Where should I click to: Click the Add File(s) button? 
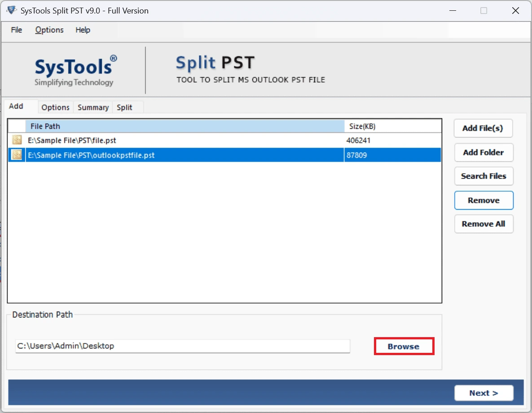tap(483, 128)
